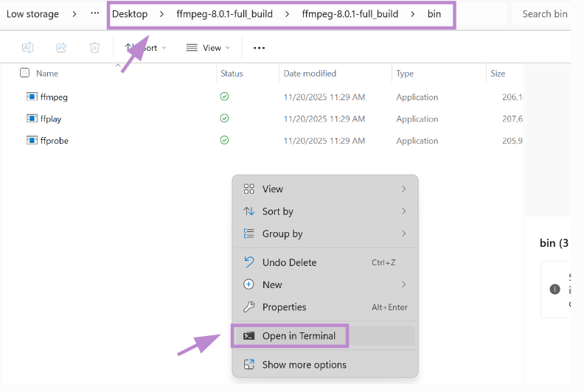584x392 pixels.
Task: Click Application type in ffprobe row
Action: pyautogui.click(x=417, y=141)
